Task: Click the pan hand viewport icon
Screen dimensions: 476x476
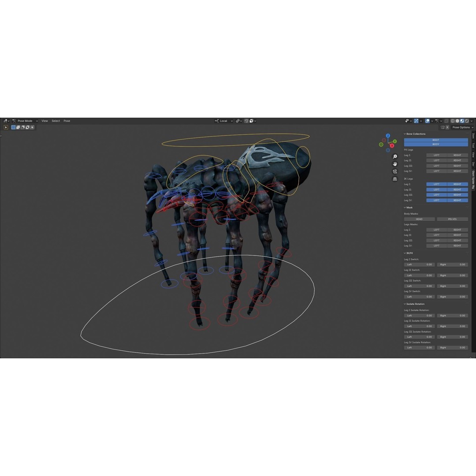Action: 394,164
